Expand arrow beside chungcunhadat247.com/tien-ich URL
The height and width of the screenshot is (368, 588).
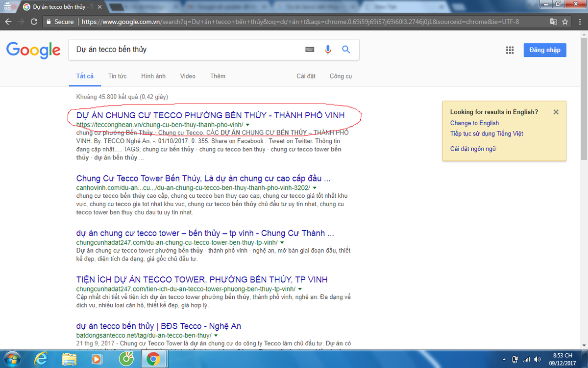tap(300, 289)
